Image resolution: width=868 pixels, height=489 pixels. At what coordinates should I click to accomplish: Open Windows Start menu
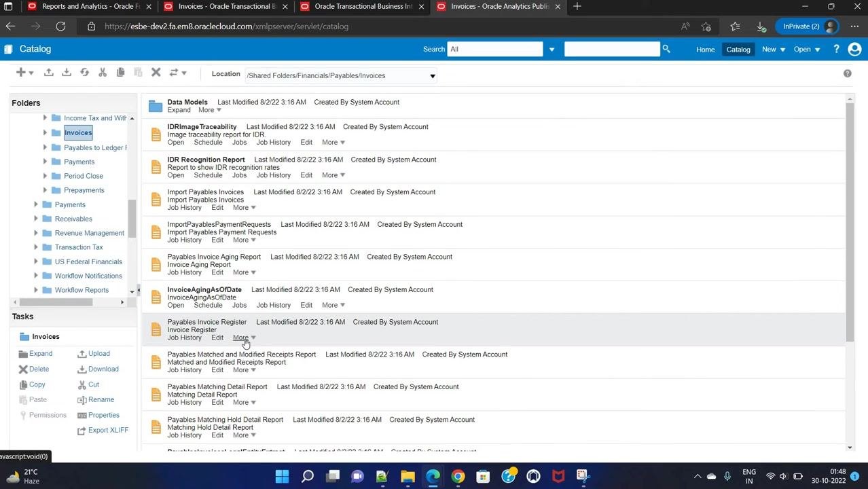point(282,476)
